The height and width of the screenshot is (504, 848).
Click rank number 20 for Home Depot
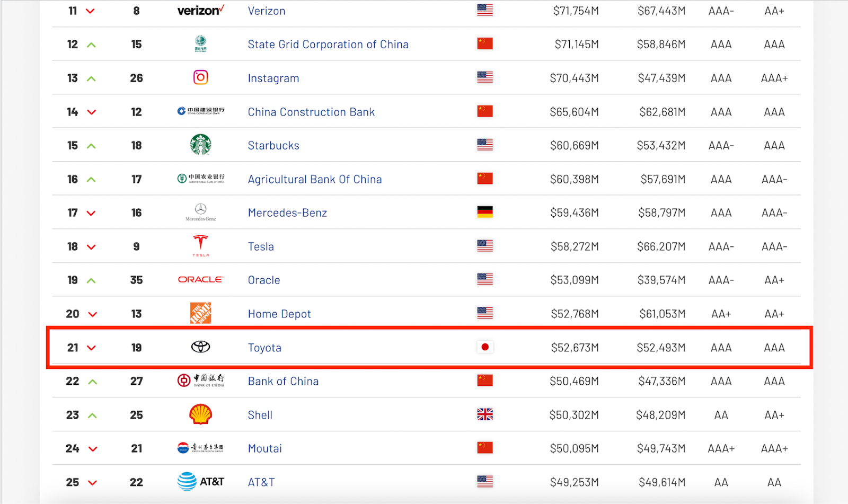[x=73, y=314]
